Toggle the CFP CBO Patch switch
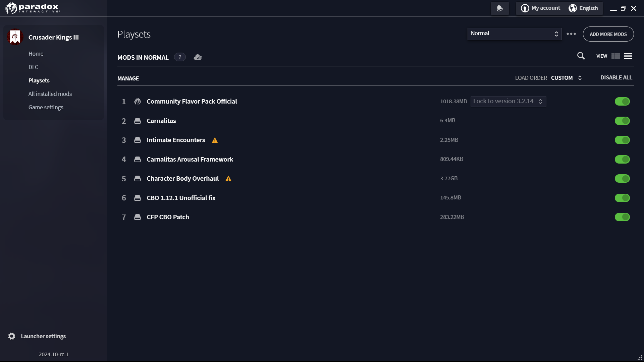644x362 pixels. pos(622,217)
